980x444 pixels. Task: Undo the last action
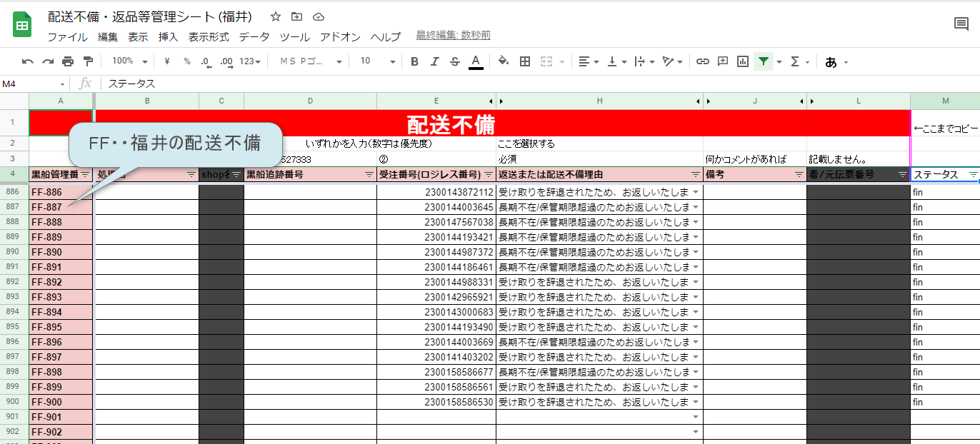tap(28, 61)
